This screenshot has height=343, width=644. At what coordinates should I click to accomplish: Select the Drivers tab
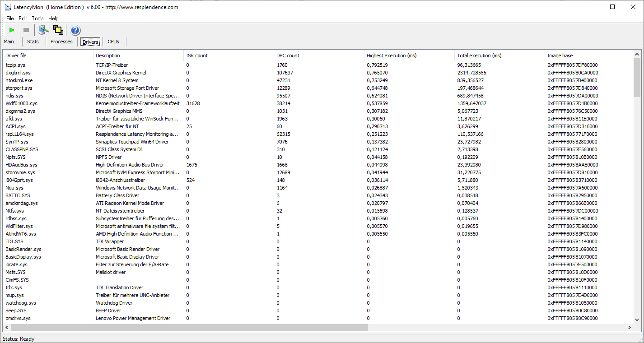point(90,42)
